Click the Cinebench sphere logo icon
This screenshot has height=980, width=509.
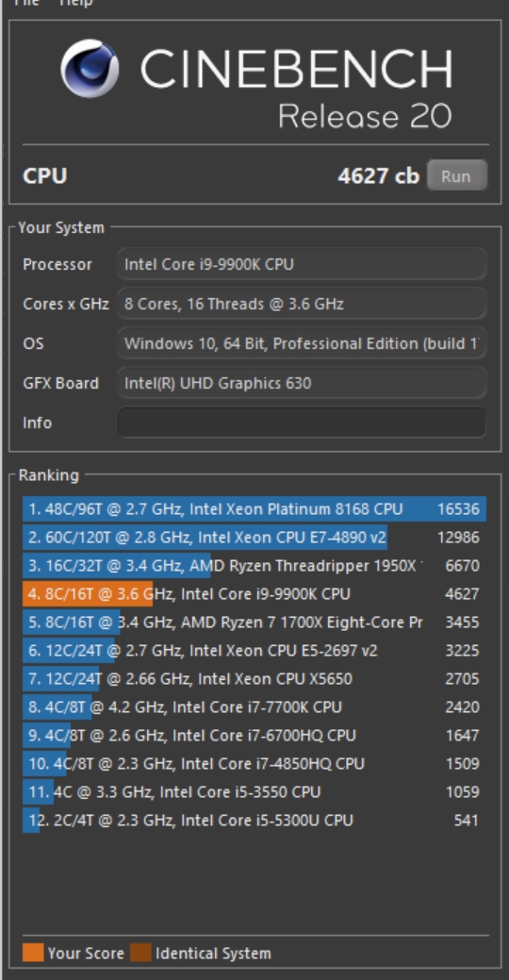90,69
